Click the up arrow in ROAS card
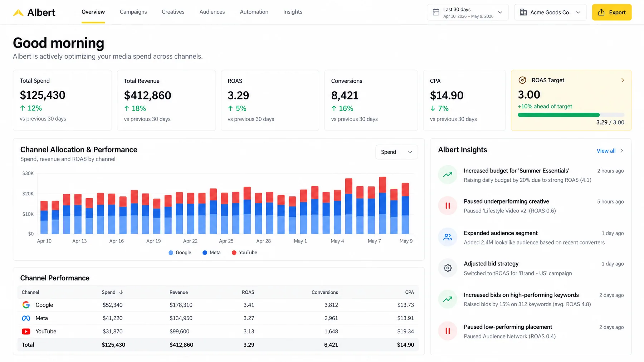This screenshot has width=644, height=362. tap(230, 108)
